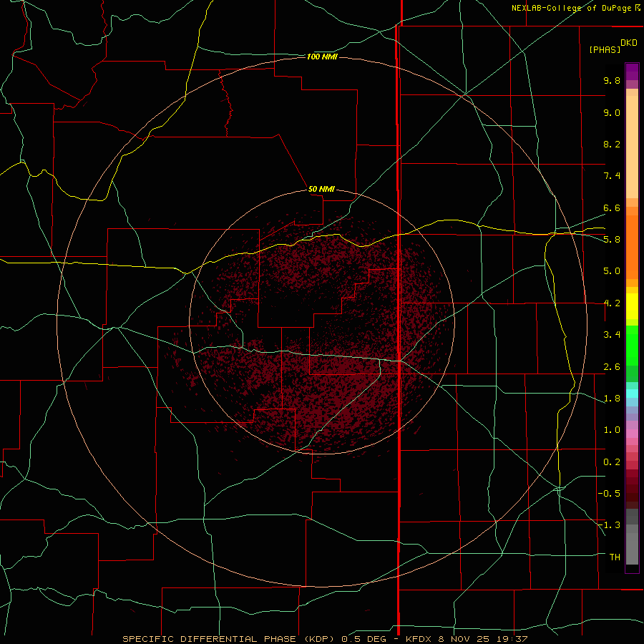The width and height of the screenshot is (644, 644).
Task: Pick the light peach color bar segment
Action: (632, 147)
